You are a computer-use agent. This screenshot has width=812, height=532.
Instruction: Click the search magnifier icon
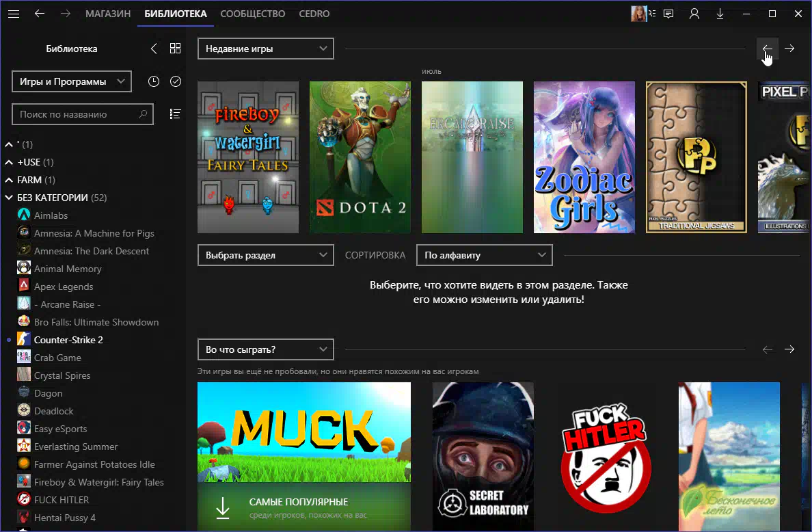[143, 114]
